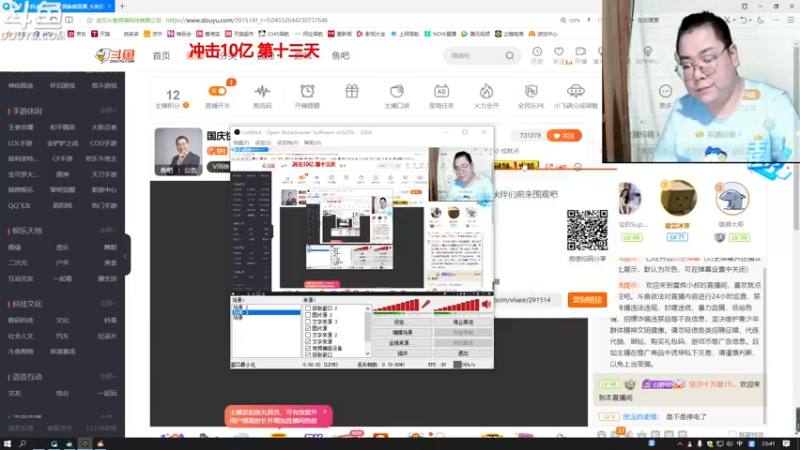The width and height of the screenshot is (800, 450).
Task: Expand 全部 next to 手游休闲 section
Action: 108,111
